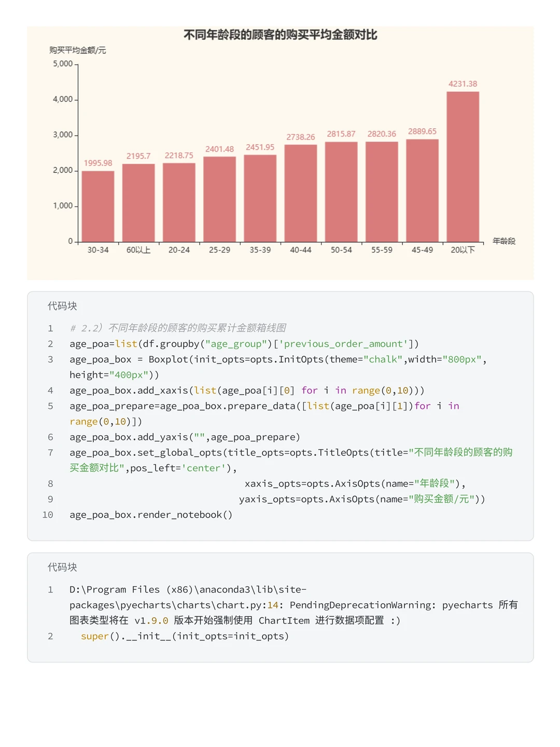Click the y-axis tick 5,000
This screenshot has width=560, height=747.
coord(63,64)
